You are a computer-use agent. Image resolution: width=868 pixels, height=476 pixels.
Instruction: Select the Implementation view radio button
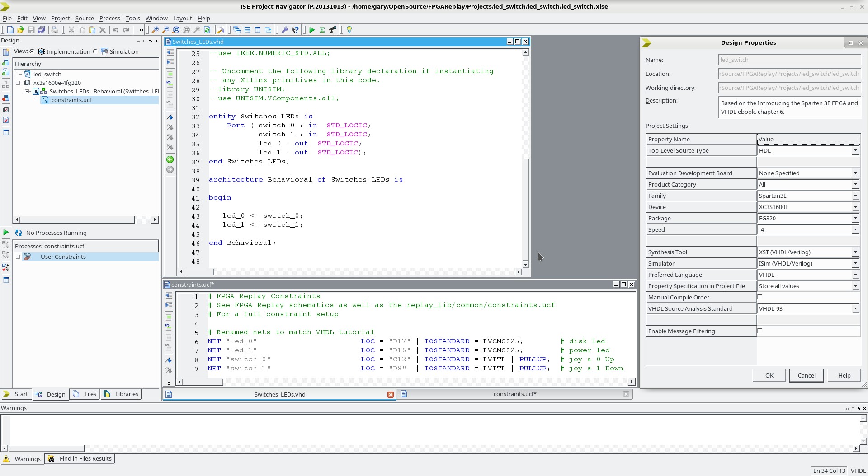pos(32,51)
